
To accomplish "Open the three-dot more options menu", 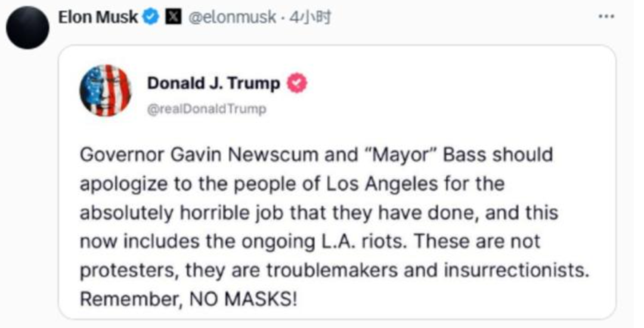I will click(606, 17).
